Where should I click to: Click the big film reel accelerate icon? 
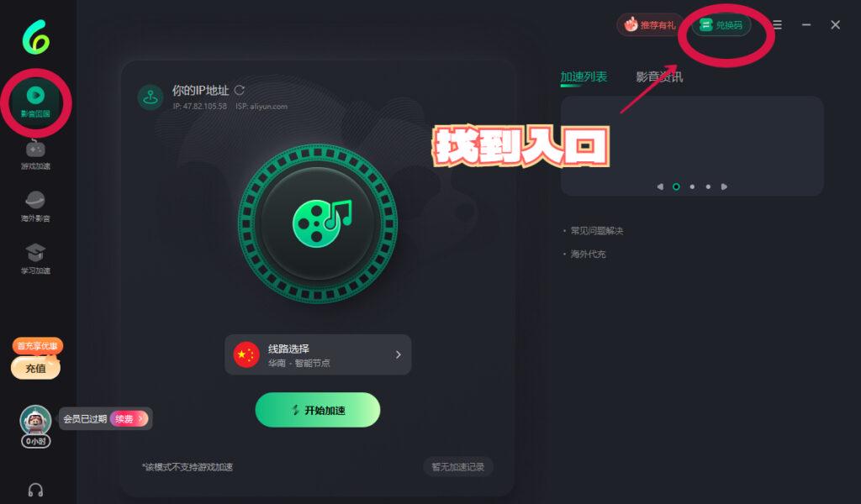[318, 223]
